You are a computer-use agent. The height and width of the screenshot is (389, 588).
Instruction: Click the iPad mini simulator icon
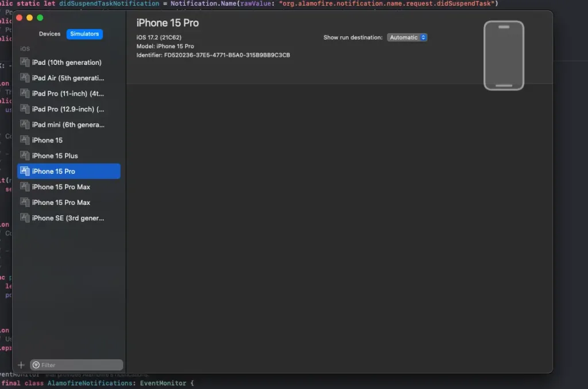pyautogui.click(x=25, y=125)
